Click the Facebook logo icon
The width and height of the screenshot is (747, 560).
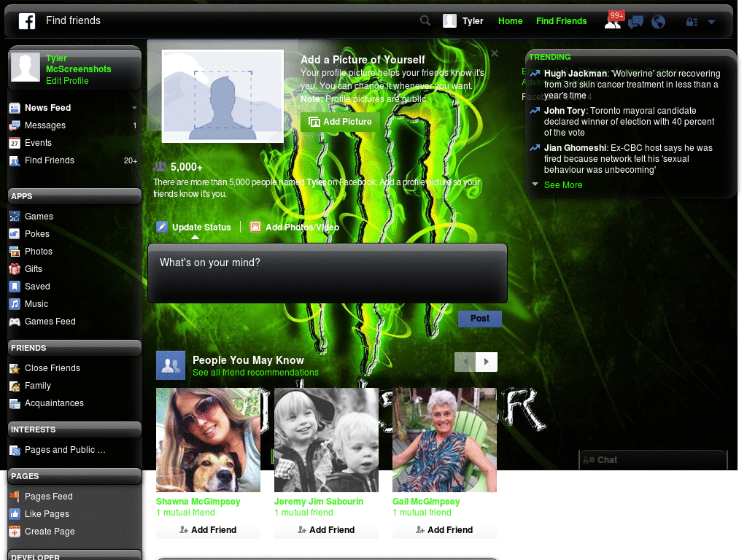[x=27, y=21]
